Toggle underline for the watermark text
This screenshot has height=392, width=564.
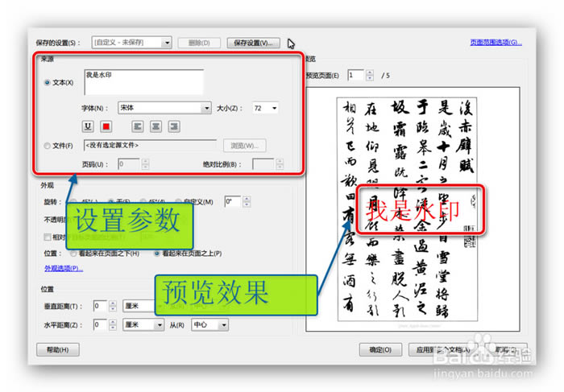(88, 126)
